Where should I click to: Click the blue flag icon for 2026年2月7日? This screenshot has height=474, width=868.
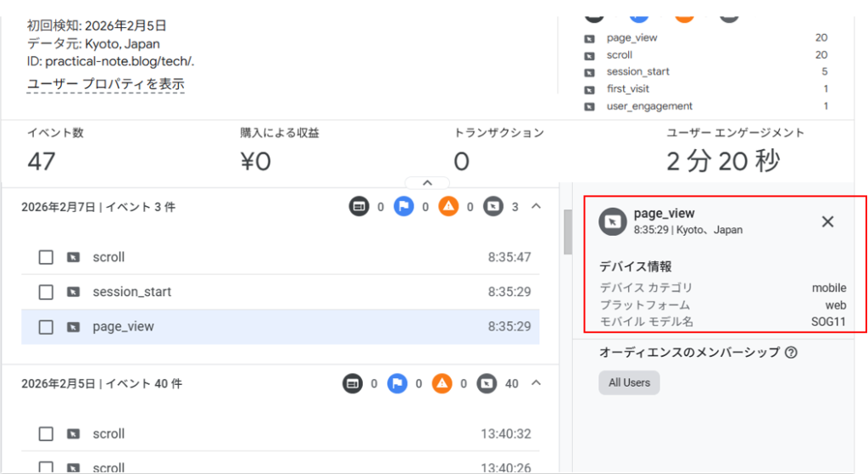pos(403,207)
